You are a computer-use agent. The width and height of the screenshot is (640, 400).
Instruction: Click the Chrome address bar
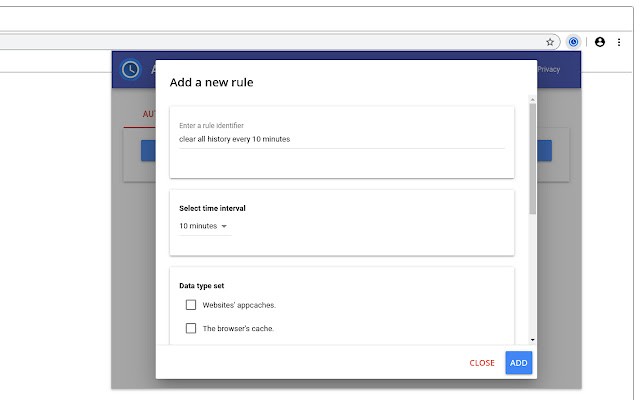coord(270,42)
